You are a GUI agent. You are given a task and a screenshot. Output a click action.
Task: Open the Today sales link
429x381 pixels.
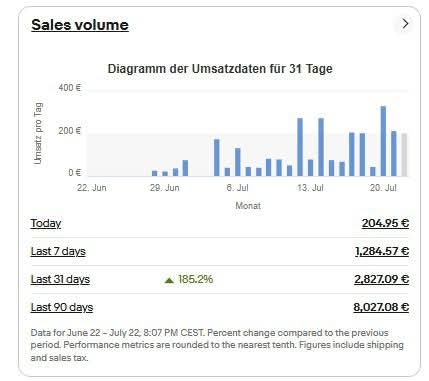[x=46, y=223]
